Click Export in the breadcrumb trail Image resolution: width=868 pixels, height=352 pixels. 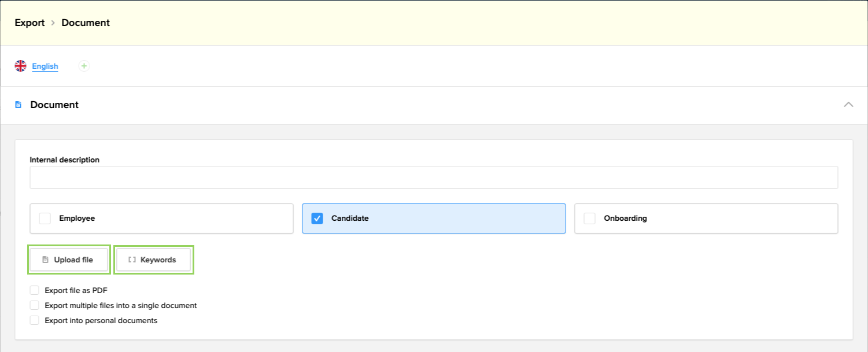coord(29,23)
